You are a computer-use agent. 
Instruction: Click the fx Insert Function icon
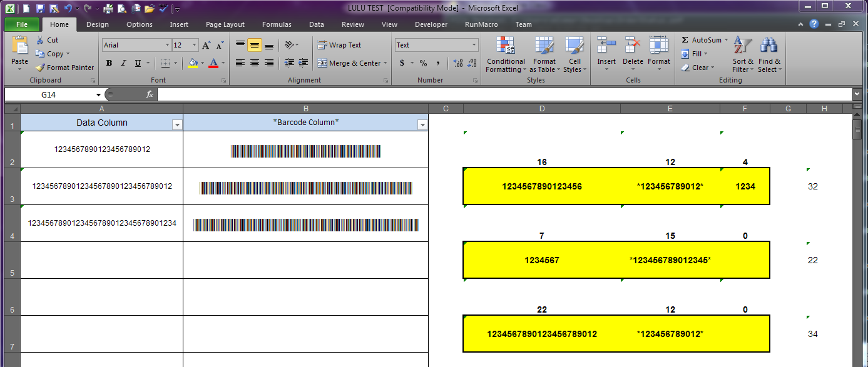coord(150,94)
